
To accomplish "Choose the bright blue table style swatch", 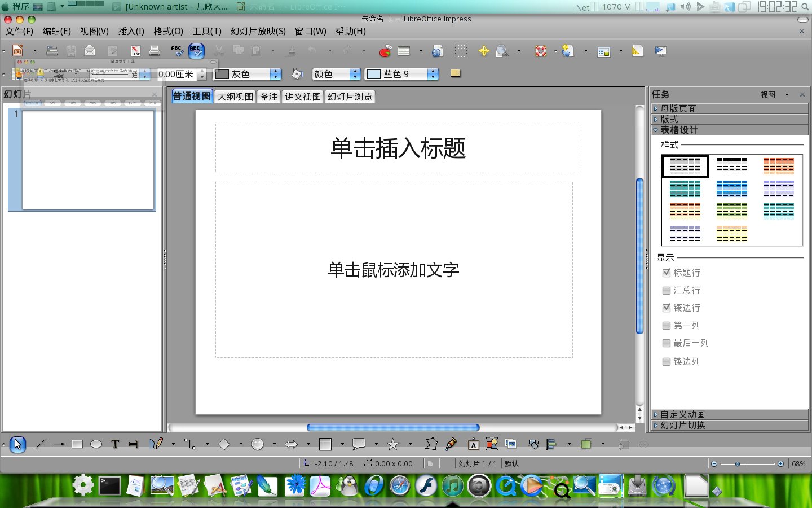I will coord(731,189).
